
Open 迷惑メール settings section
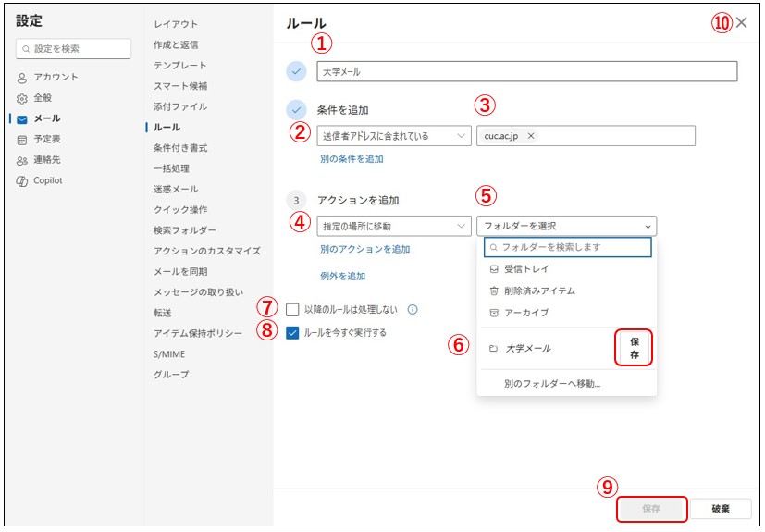[x=176, y=189]
